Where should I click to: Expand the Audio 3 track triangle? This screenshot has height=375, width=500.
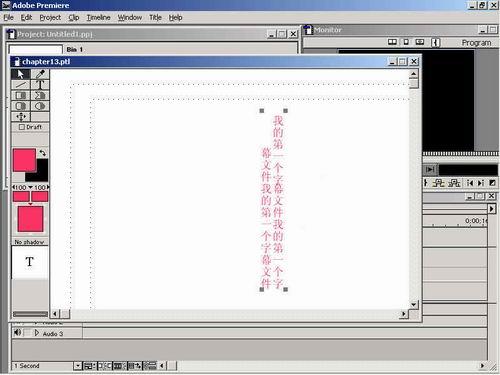point(37,333)
